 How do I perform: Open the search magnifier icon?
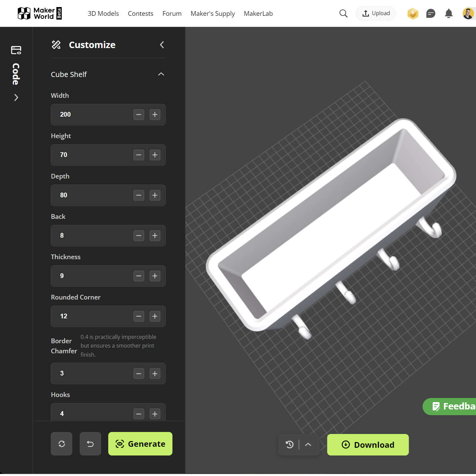[343, 13]
